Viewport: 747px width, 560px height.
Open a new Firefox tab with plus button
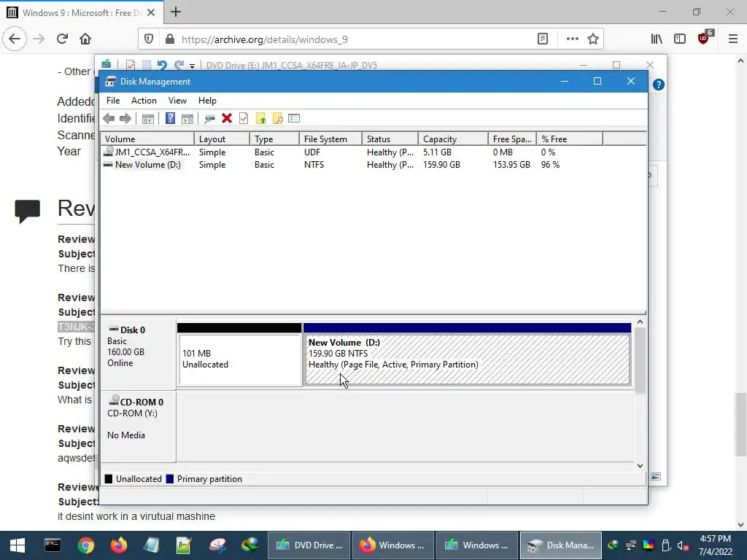[x=176, y=12]
